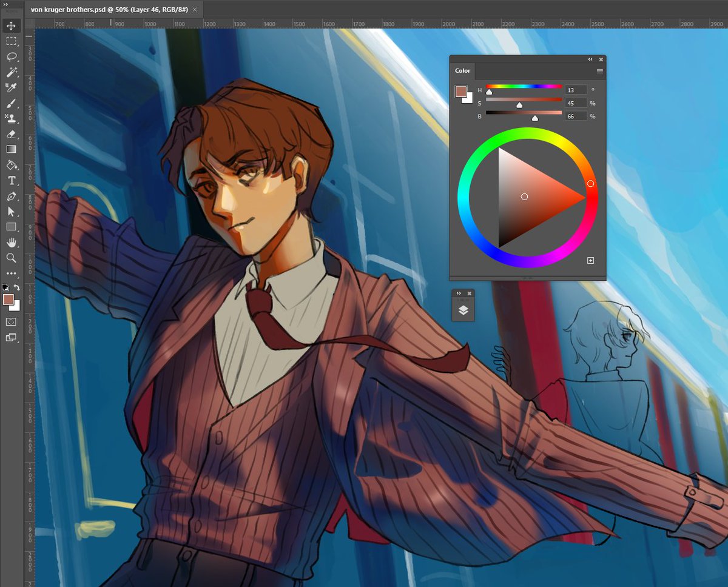Viewport: 728px width, 587px height.
Task: Click the Saturation slider handle
Action: tap(519, 106)
